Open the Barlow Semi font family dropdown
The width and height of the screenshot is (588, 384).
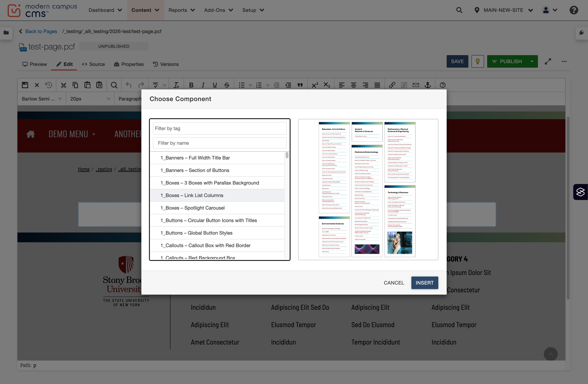(x=42, y=99)
